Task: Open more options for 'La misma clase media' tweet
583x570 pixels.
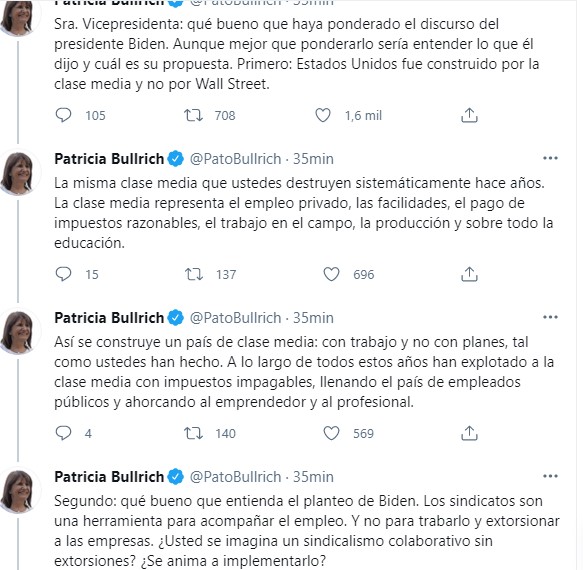Action: pyautogui.click(x=550, y=158)
